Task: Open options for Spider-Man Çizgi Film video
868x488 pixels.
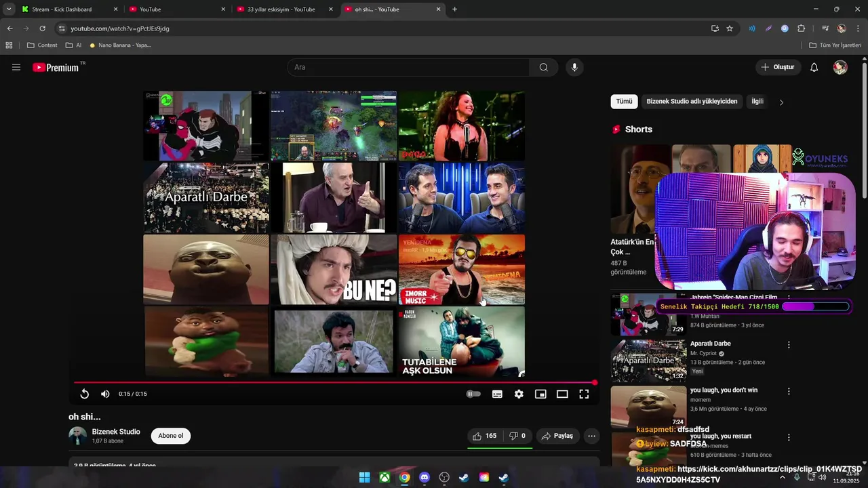Action: click(789, 298)
